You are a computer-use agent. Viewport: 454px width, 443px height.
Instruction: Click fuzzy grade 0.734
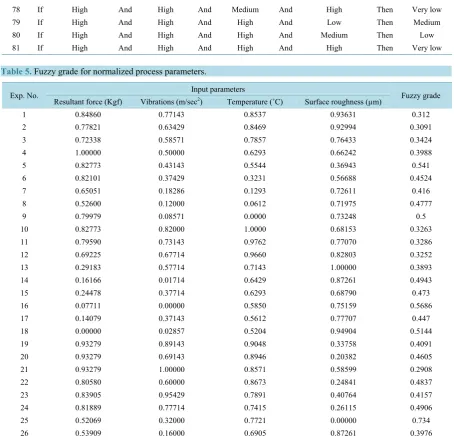pyautogui.click(x=421, y=420)
